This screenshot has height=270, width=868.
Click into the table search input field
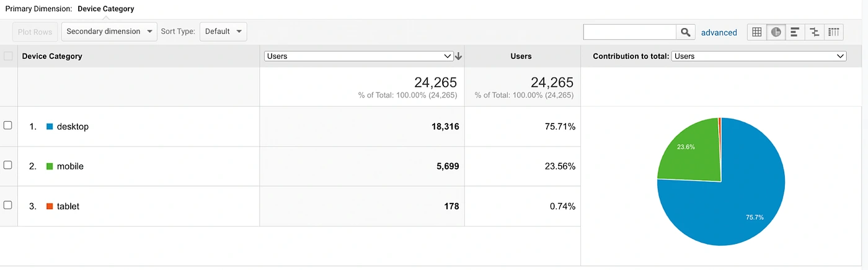(x=630, y=32)
